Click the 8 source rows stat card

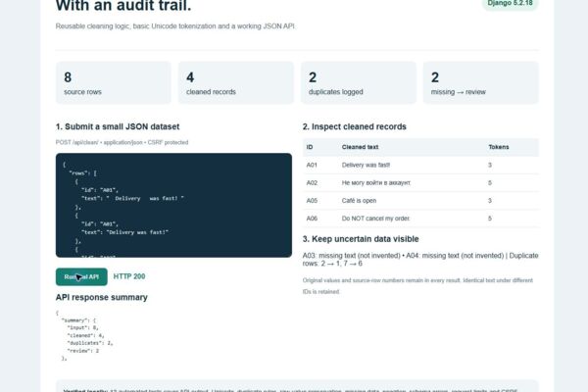114,83
